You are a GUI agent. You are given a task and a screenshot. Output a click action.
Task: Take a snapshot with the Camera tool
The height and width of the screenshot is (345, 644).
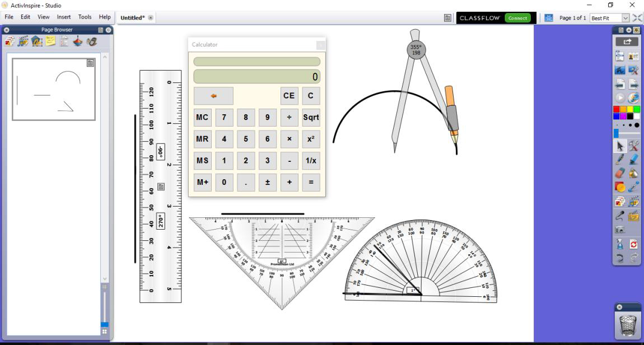point(620,230)
